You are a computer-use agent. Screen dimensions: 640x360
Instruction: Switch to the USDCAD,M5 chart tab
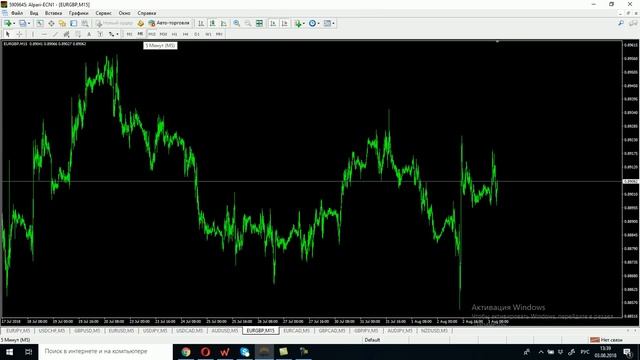(x=189, y=331)
